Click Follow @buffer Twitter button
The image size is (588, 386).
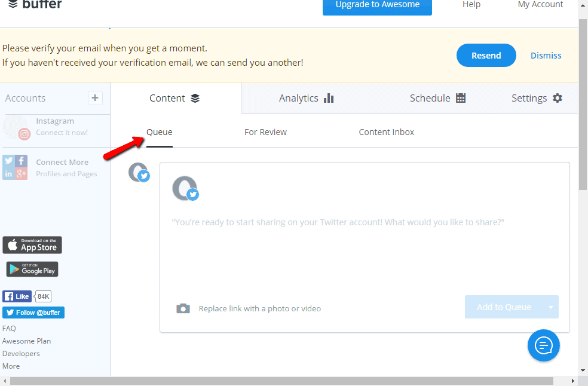(x=33, y=313)
